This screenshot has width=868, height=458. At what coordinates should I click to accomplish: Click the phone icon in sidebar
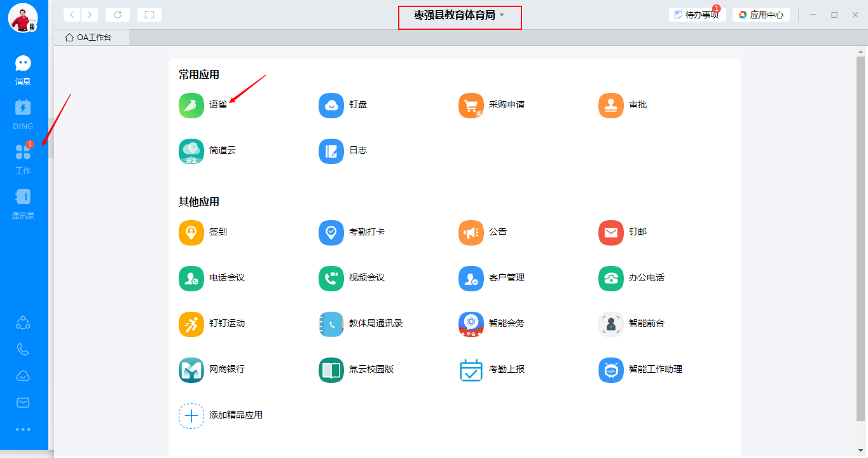(23, 349)
